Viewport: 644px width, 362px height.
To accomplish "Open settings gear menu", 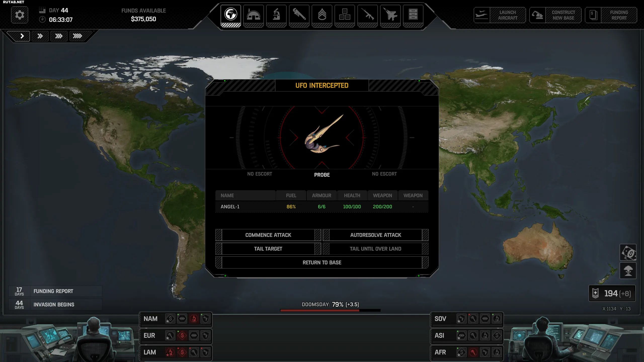I will (x=20, y=15).
